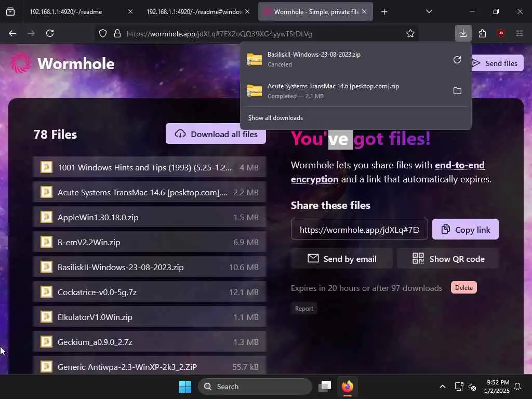Open the notification bell
532x399 pixels.
(x=518, y=387)
